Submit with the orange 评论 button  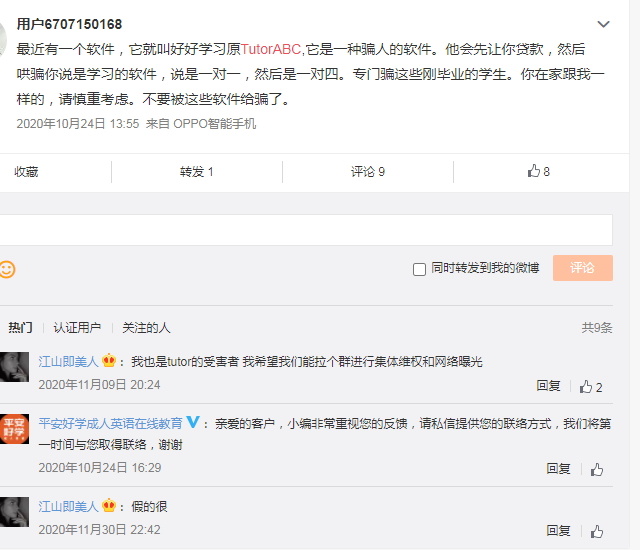tap(583, 268)
